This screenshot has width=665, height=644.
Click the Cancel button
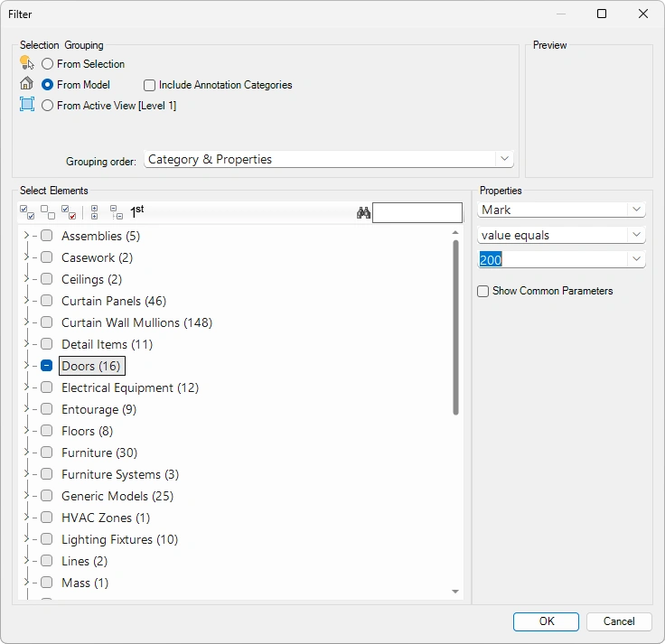tap(619, 621)
